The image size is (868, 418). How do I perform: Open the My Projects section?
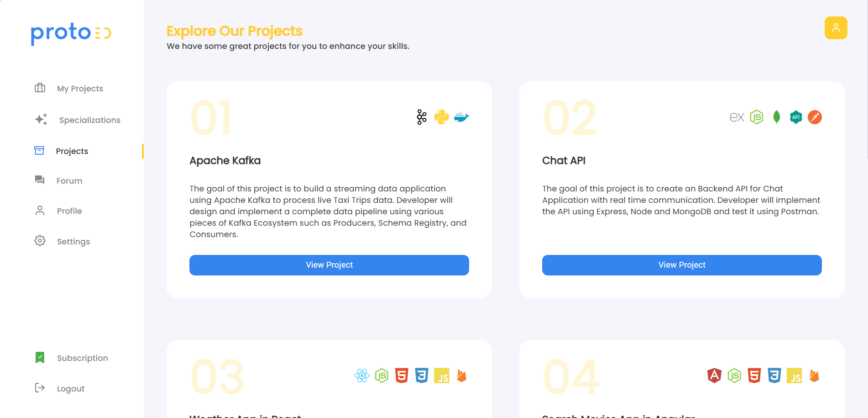80,88
